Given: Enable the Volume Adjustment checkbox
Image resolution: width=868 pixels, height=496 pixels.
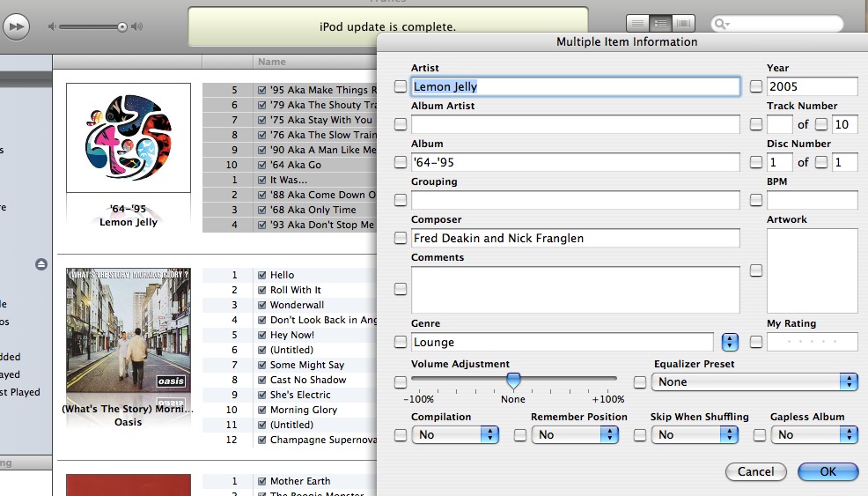Looking at the screenshot, I should pyautogui.click(x=401, y=381).
